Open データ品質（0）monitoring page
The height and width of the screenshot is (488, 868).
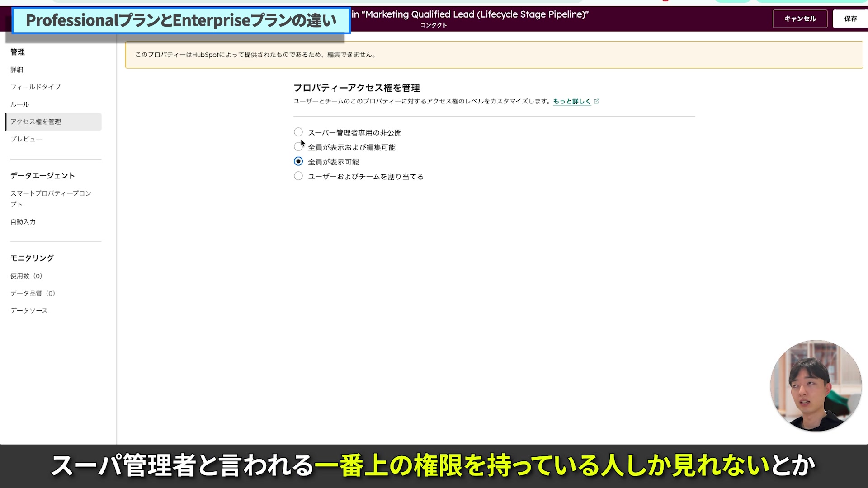point(33,293)
